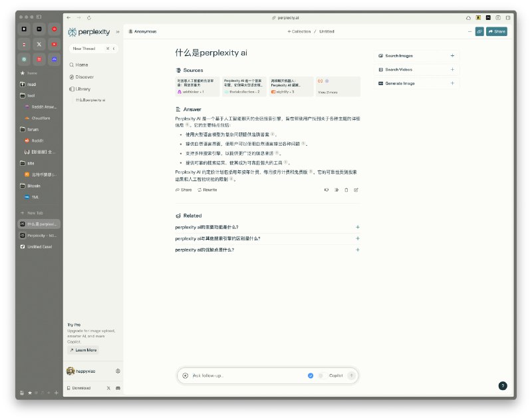Expand related question 'perplexity ai的主要功能是什么?'

coord(358,227)
